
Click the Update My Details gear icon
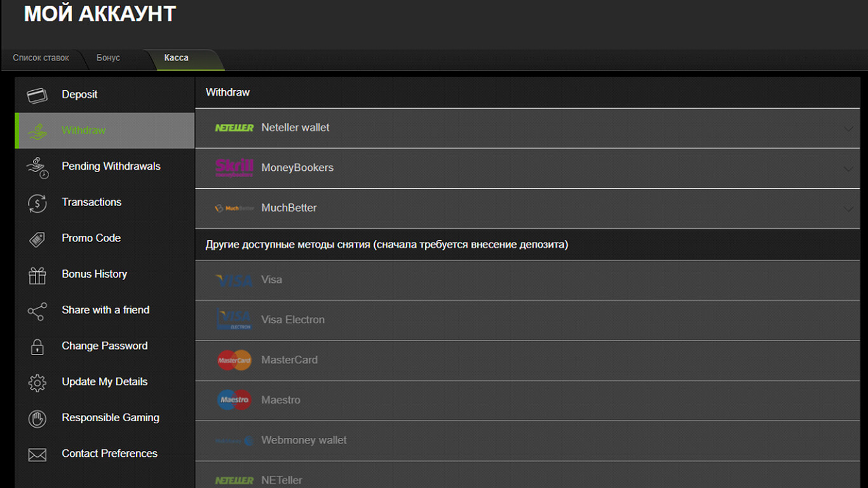37,383
